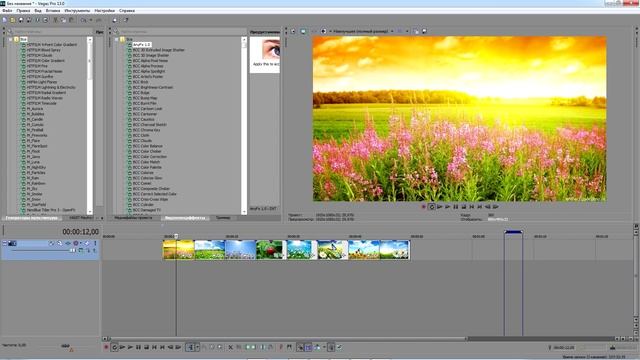Toggle Auto Ripple mode

tap(317, 347)
